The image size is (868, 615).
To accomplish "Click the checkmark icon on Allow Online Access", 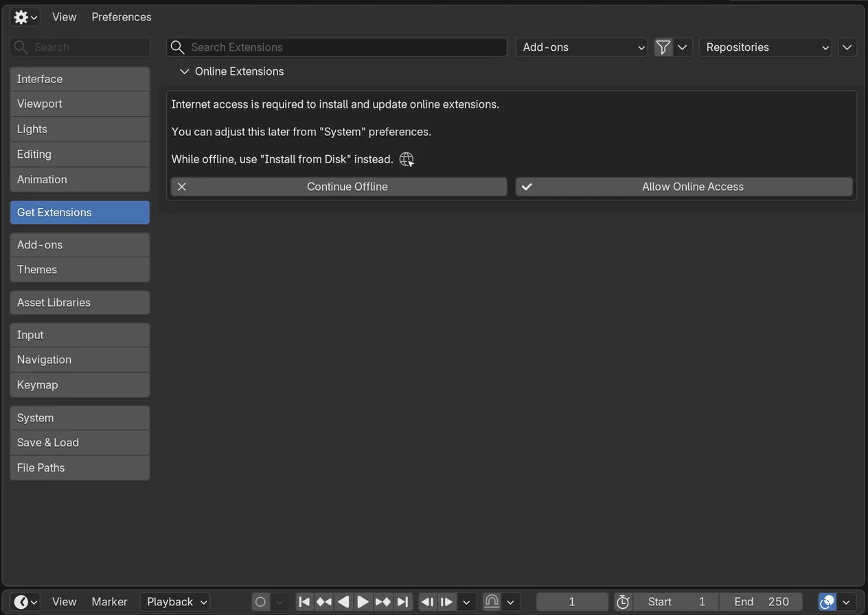I will click(x=527, y=187).
